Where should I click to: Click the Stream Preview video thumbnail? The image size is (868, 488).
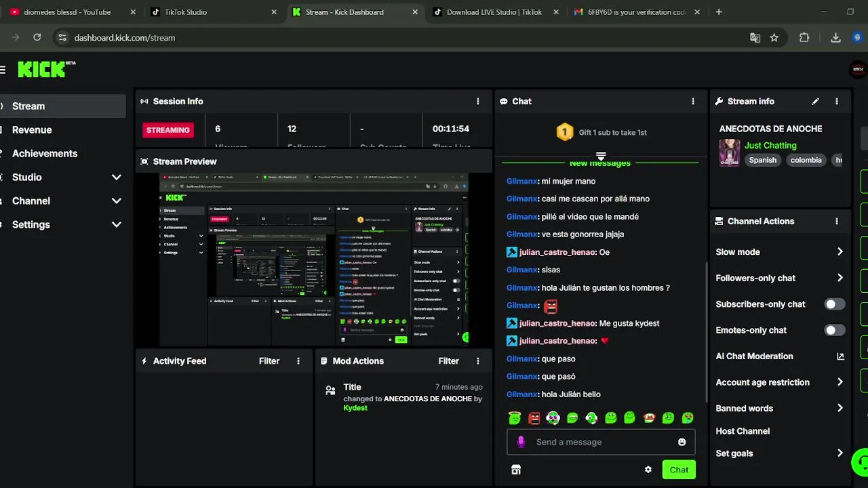pyautogui.click(x=314, y=260)
